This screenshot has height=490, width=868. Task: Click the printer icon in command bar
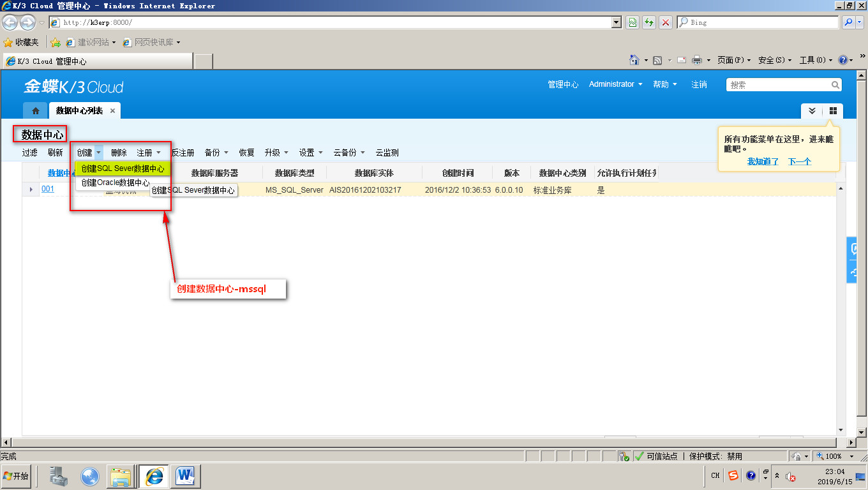click(x=697, y=60)
